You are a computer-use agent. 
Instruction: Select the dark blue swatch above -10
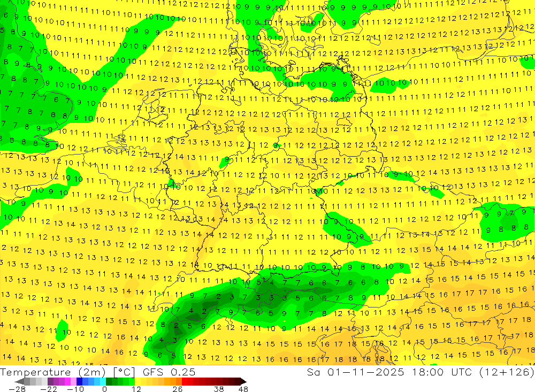pos(79,382)
